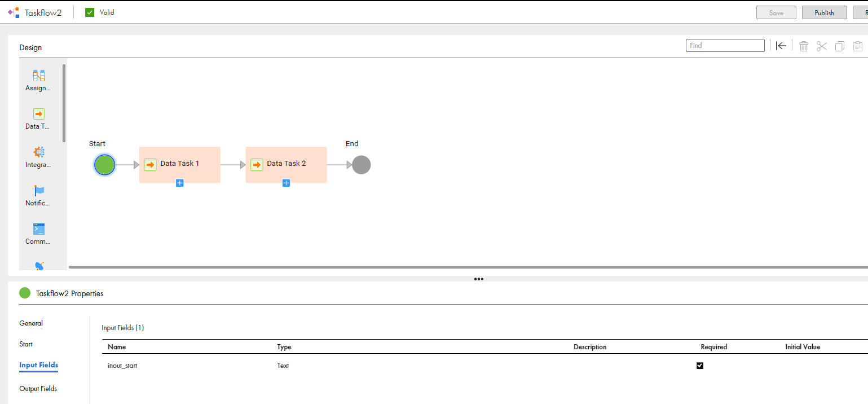Click the arrow icon inside Data Task 1
The height and width of the screenshot is (404, 868).
click(150, 164)
